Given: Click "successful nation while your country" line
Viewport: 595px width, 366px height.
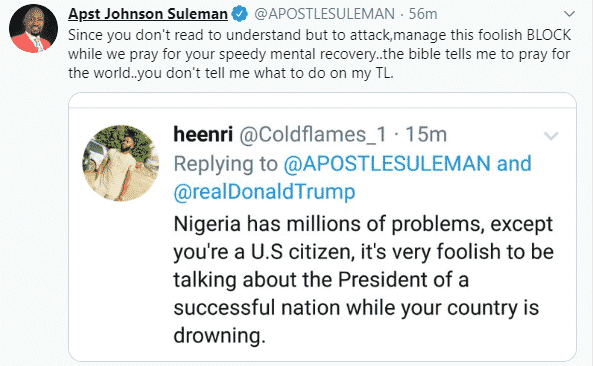Looking at the screenshot, I should coord(356,308).
